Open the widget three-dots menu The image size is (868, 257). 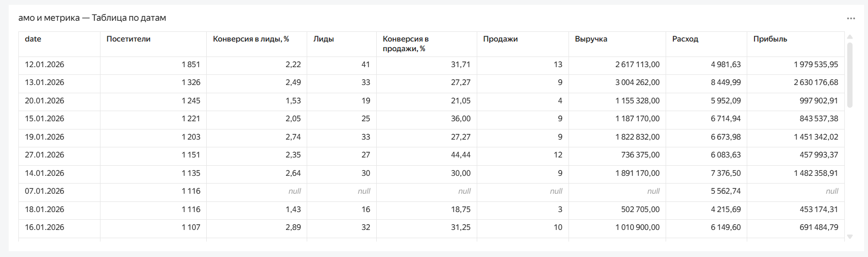click(851, 18)
